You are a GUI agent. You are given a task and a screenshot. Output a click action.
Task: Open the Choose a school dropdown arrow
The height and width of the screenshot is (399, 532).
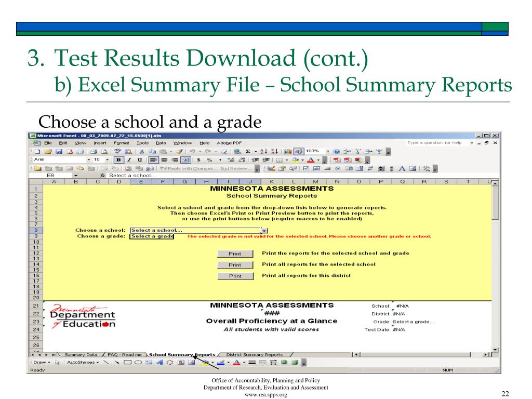(264, 230)
